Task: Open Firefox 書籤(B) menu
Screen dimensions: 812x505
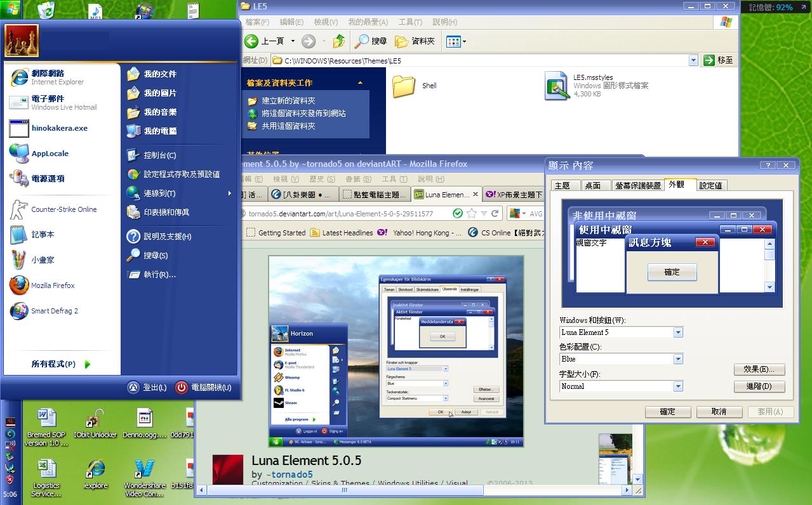Action: (357, 179)
